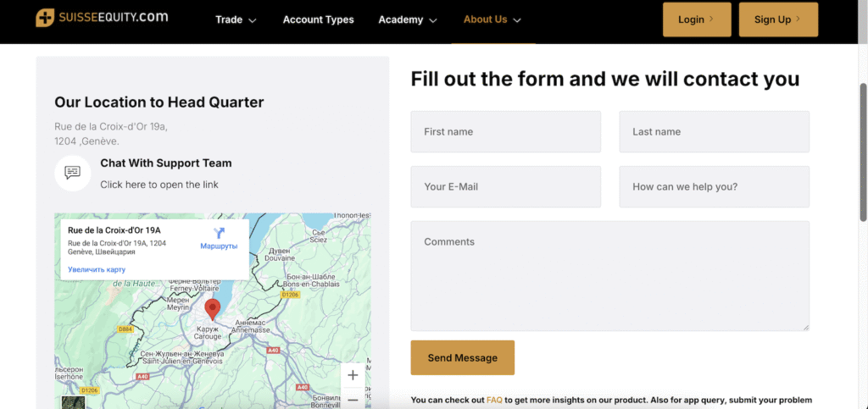The width and height of the screenshot is (868, 409).
Task: Click the red location pin on map
Action: (x=213, y=310)
